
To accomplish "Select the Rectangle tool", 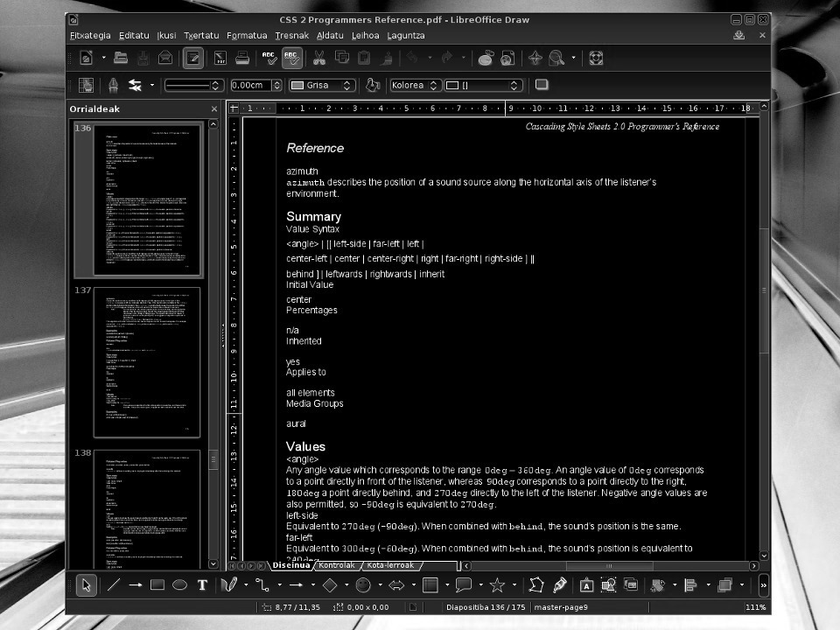I will 157,585.
